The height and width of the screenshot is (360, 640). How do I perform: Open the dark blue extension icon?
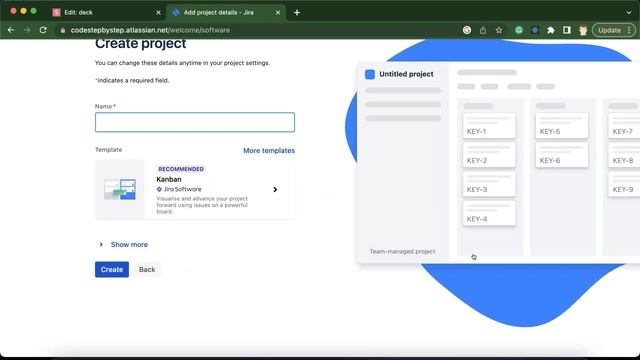(535, 30)
